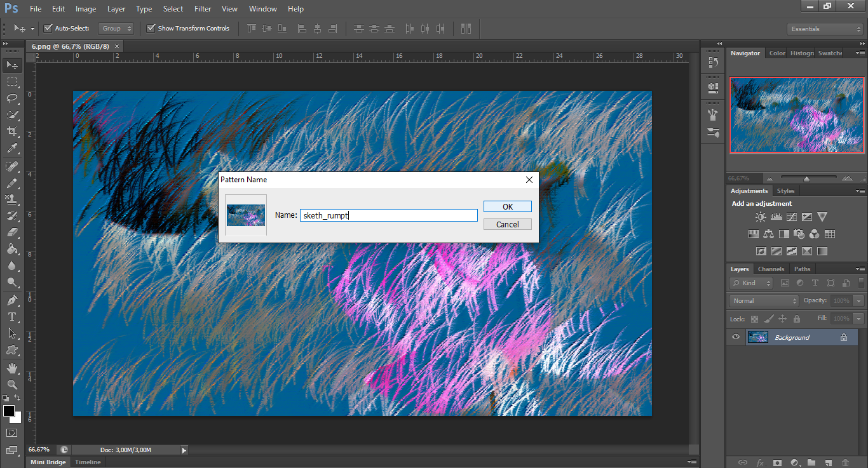Cancel the Pattern Name dialog
This screenshot has width=868, height=468.
(507, 224)
